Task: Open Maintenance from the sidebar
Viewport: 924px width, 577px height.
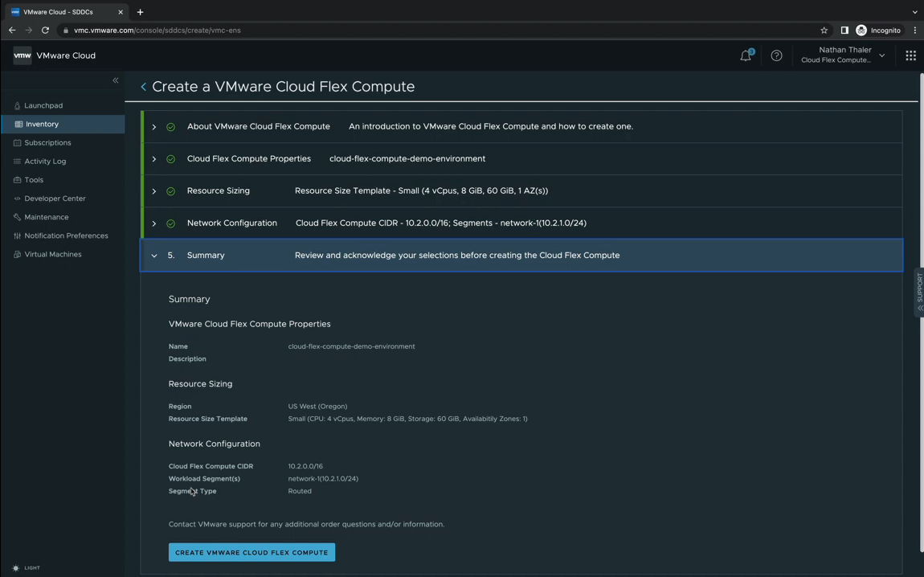Action: point(46,217)
